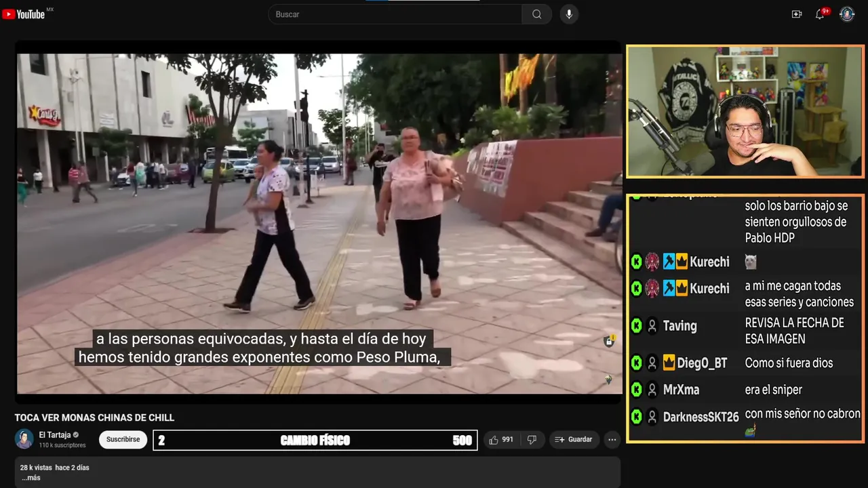This screenshot has height=488, width=868.
Task: Click the verified badge next to El Tartaja
Action: [x=76, y=435]
